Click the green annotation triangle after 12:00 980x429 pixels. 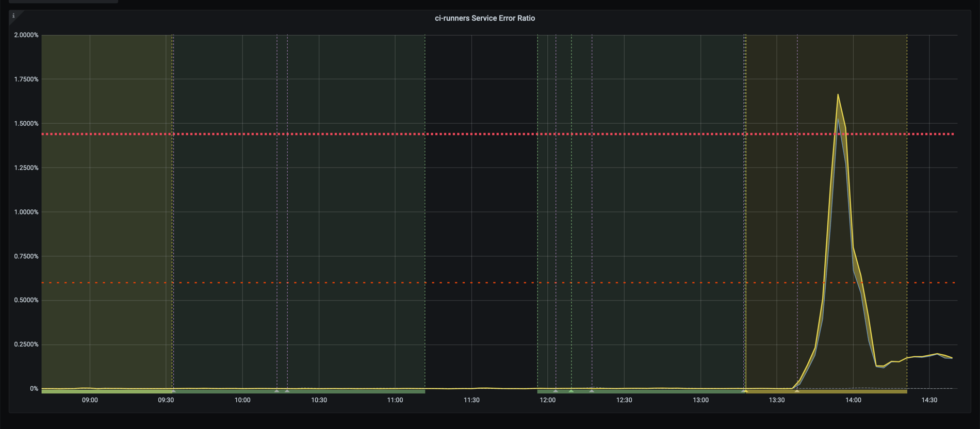click(x=571, y=391)
